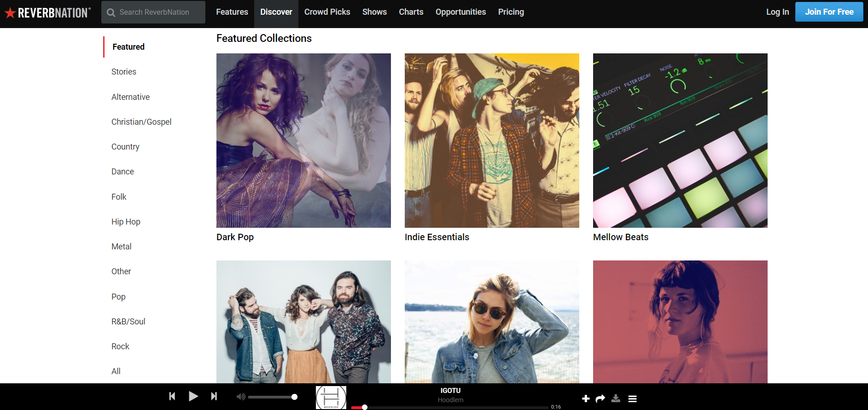Adjust the volume slider handle
Screen dimensions: 868x410
coord(294,397)
